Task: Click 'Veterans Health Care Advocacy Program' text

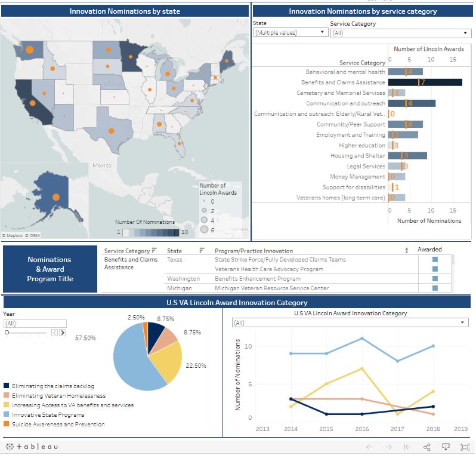Action: pyautogui.click(x=269, y=269)
